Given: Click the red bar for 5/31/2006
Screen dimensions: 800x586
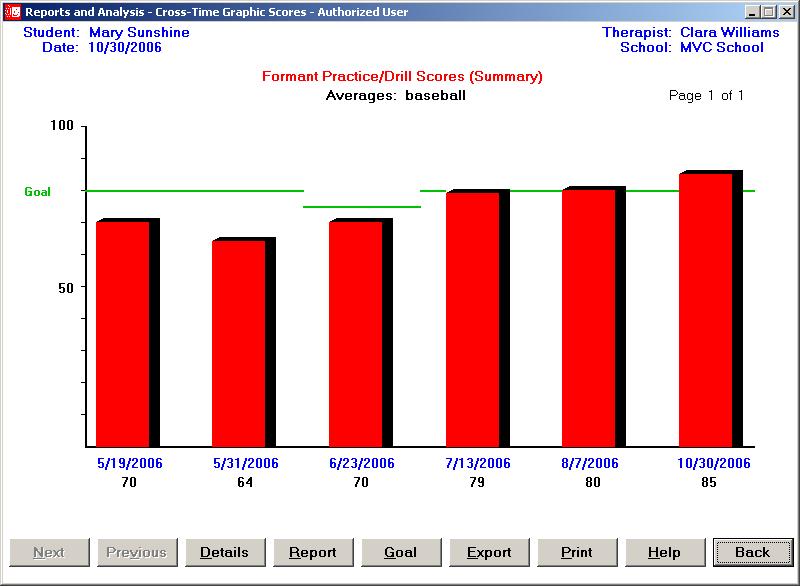Looking at the screenshot, I should [239, 344].
